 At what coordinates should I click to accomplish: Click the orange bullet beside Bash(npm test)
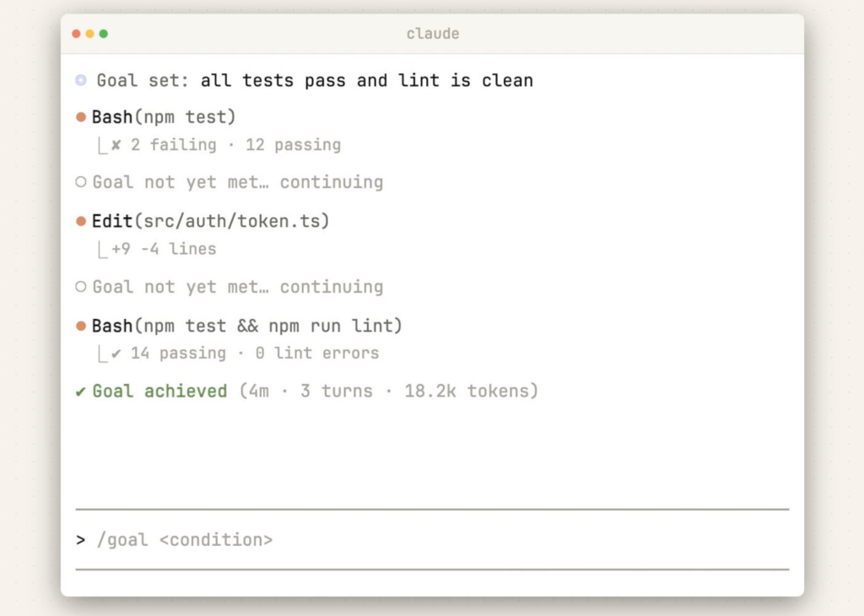tap(81, 117)
